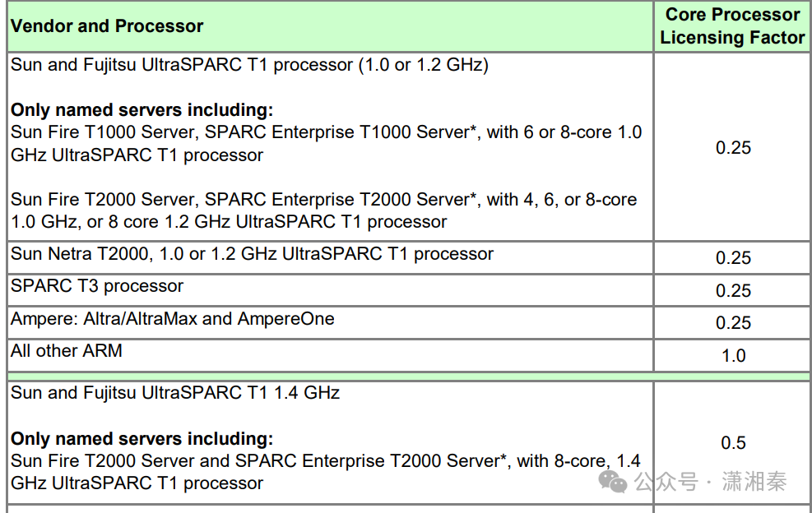Click the Sun Fire T1000 Server paragraph
Image resolution: width=812 pixels, height=513 pixels.
326,144
